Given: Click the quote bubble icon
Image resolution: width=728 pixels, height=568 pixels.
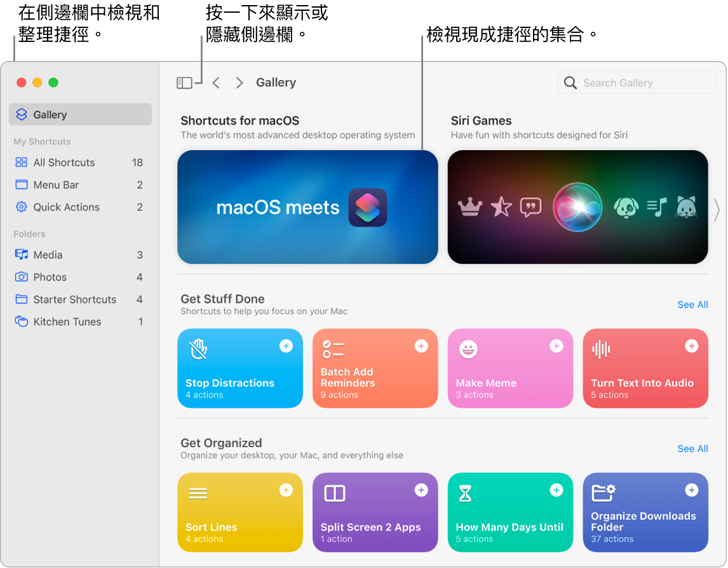Looking at the screenshot, I should 530,207.
